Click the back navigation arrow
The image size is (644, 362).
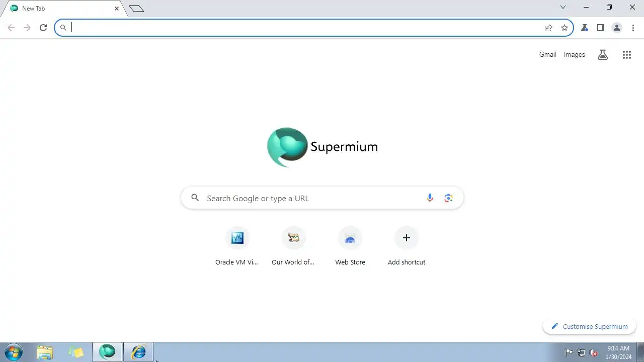tap(11, 28)
